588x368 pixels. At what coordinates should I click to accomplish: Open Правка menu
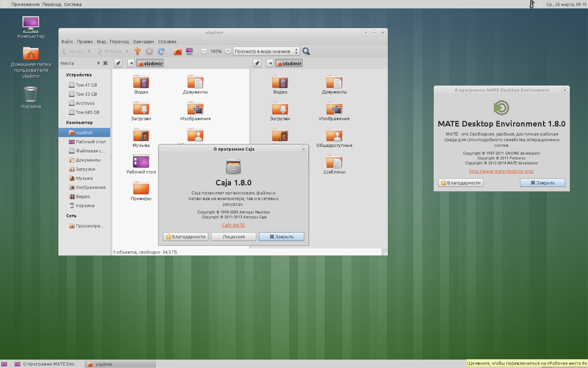coord(85,42)
